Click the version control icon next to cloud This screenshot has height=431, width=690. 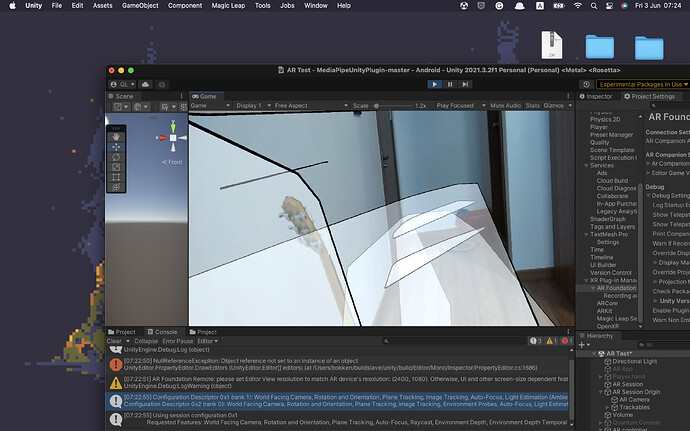[161, 85]
